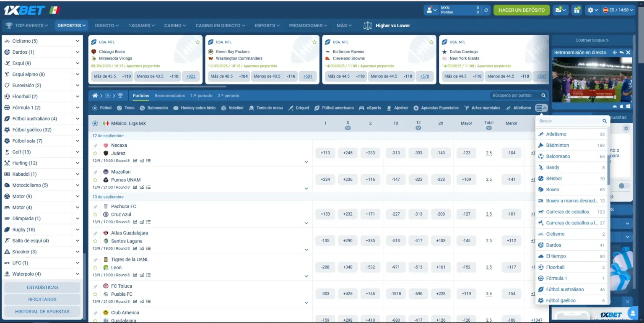Favorite the Baltimore Ravens card
The width and height of the screenshot is (644, 323).
[x=431, y=42]
